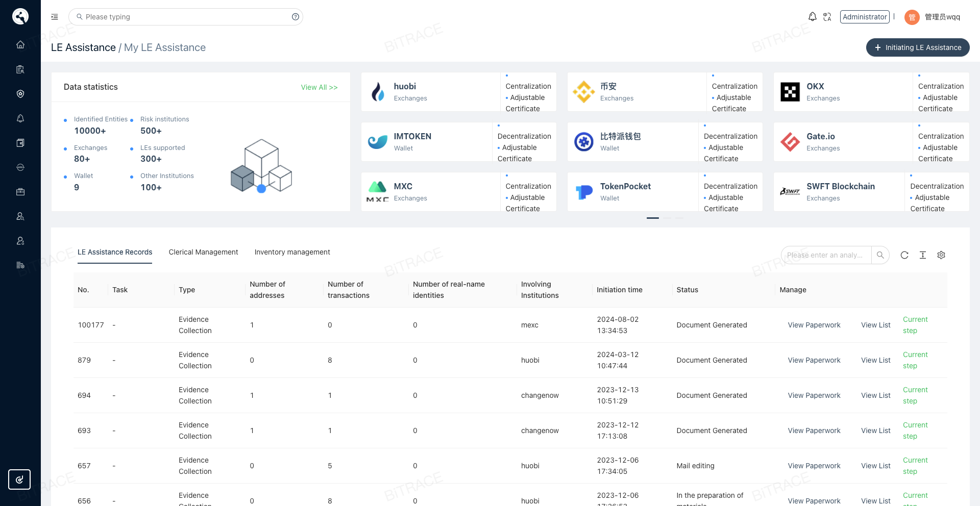This screenshot has width=980, height=506.
Task: Open the OKX exchange card
Action: [x=871, y=92]
